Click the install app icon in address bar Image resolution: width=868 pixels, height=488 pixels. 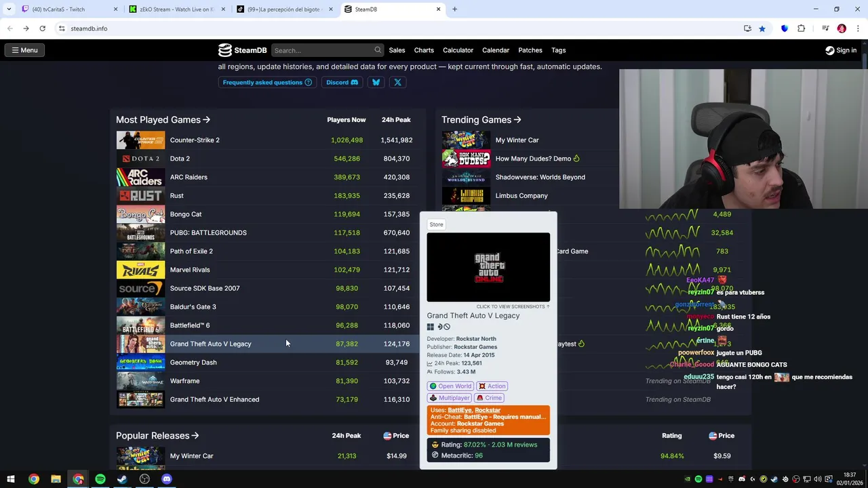pos(747,28)
